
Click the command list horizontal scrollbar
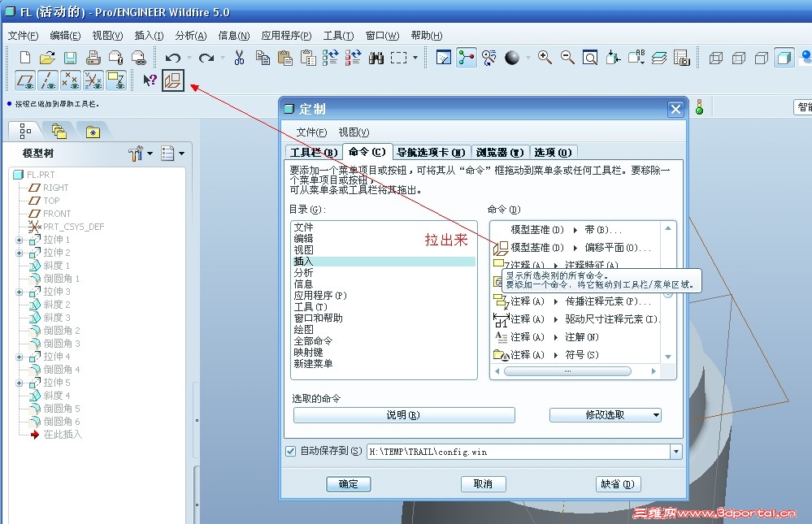click(x=567, y=371)
